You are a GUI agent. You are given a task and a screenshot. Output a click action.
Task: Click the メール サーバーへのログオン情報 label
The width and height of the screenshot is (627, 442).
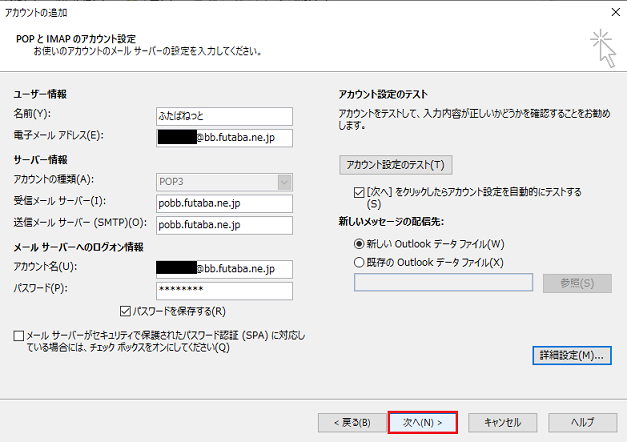78,247
